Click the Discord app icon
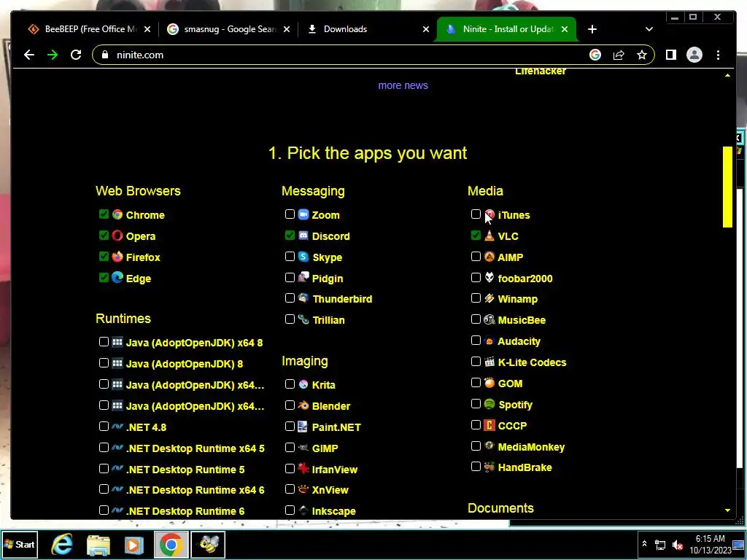Screen dimensions: 747x560 coord(303,236)
